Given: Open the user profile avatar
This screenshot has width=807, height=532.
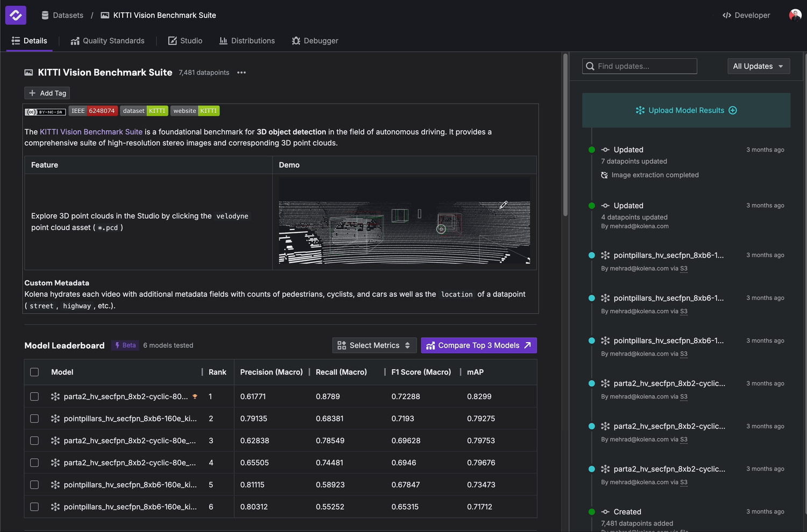Looking at the screenshot, I should [x=795, y=15].
